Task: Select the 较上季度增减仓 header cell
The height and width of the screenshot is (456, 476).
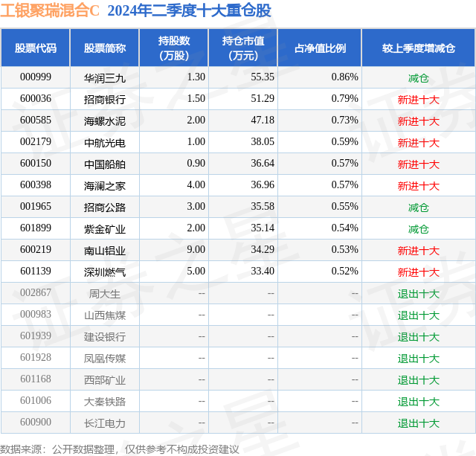Action: [x=418, y=48]
